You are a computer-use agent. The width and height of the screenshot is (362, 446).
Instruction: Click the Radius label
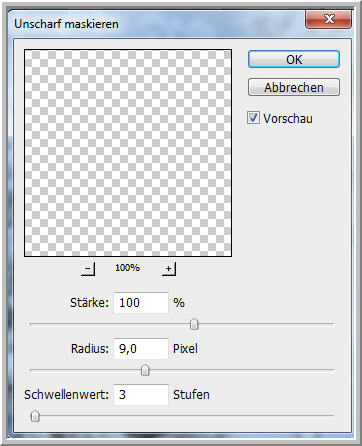click(x=90, y=349)
